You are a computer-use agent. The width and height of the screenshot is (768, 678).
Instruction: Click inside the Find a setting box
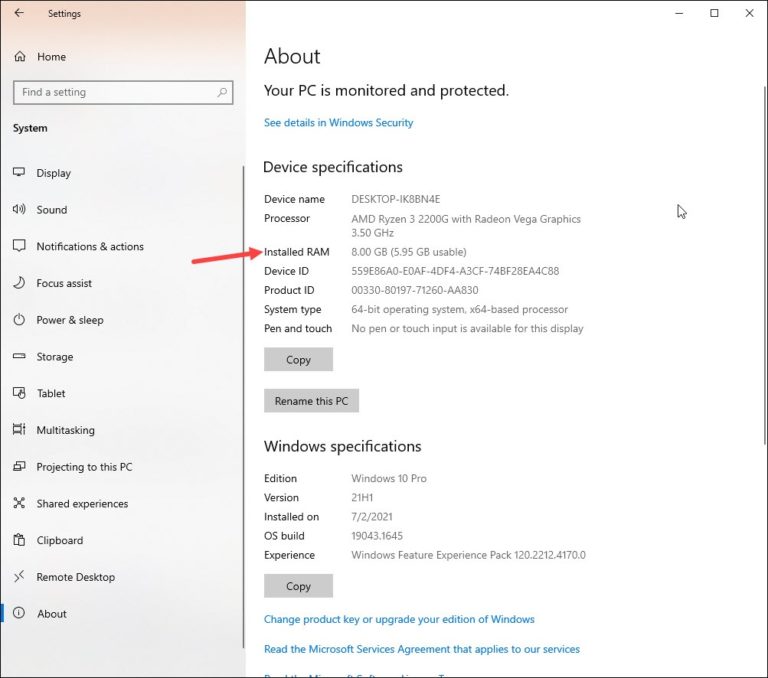(x=110, y=92)
